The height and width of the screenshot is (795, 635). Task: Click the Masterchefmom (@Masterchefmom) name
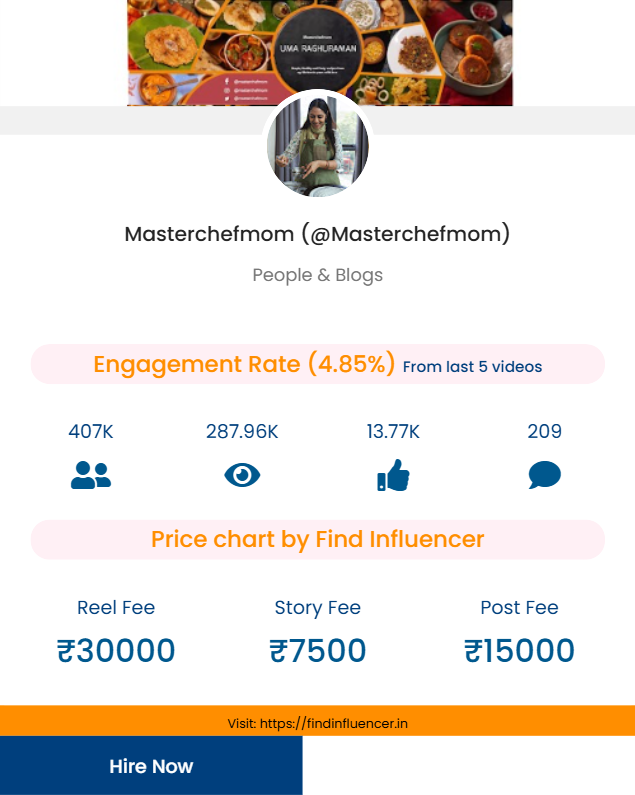pos(317,234)
